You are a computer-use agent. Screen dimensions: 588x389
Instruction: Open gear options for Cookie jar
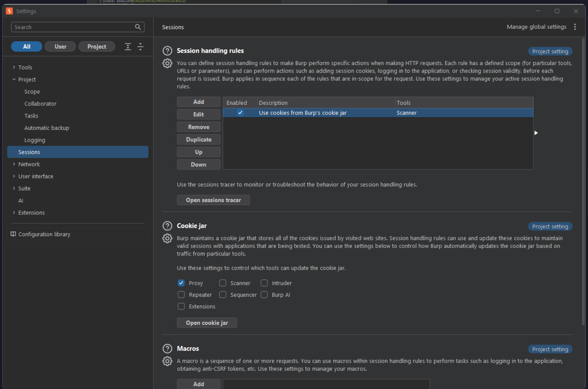167,238
